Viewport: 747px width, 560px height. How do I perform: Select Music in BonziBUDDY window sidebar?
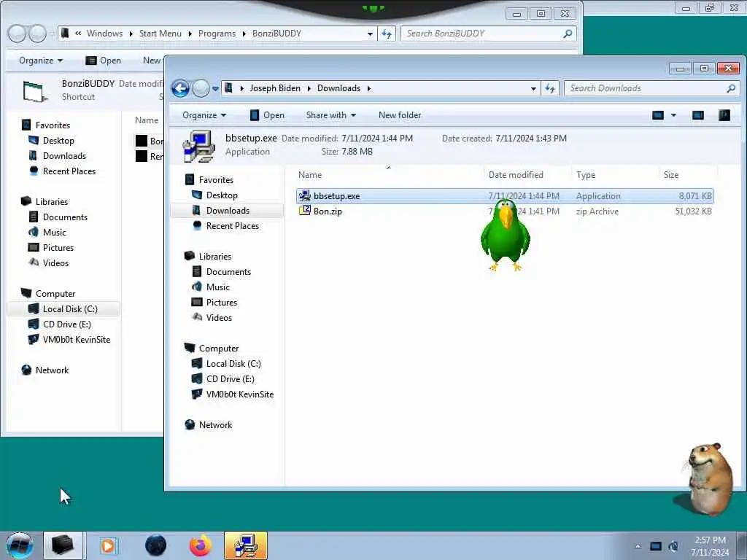pyautogui.click(x=54, y=233)
